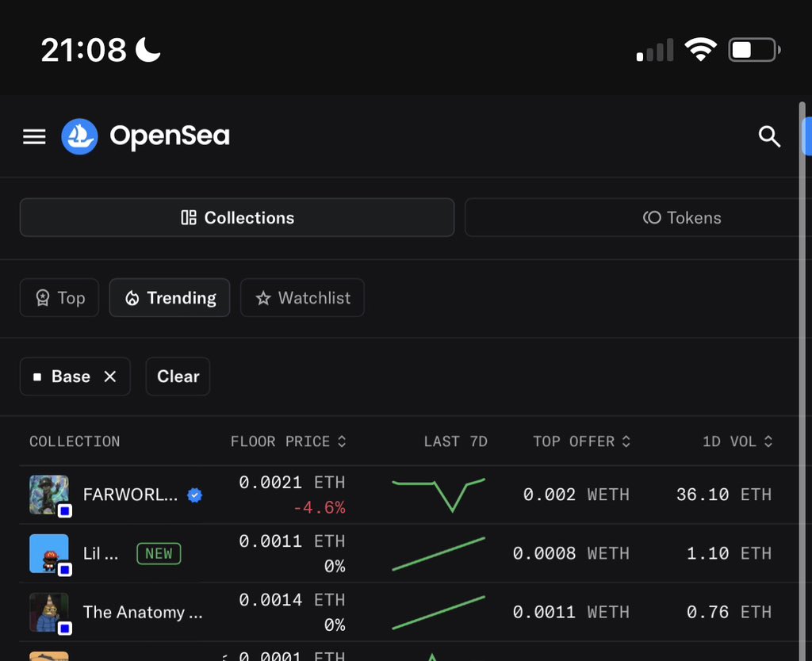This screenshot has width=812, height=661.
Task: Switch to the Tokens view
Action: [x=682, y=217]
